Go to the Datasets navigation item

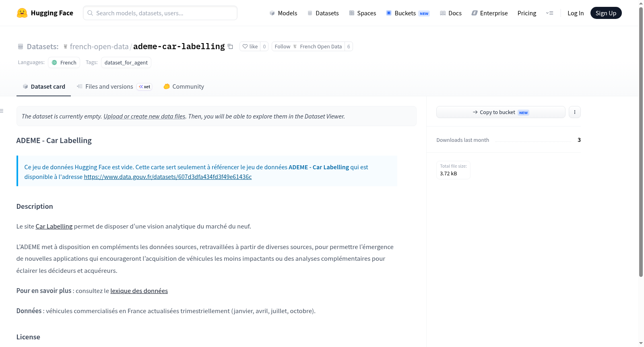323,13
